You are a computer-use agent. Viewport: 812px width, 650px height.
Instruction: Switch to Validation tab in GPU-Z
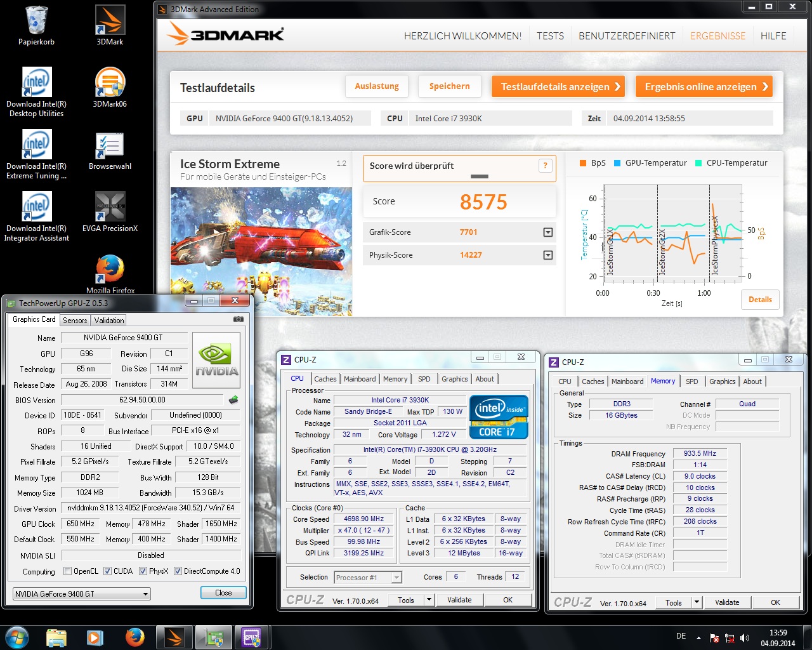(109, 321)
